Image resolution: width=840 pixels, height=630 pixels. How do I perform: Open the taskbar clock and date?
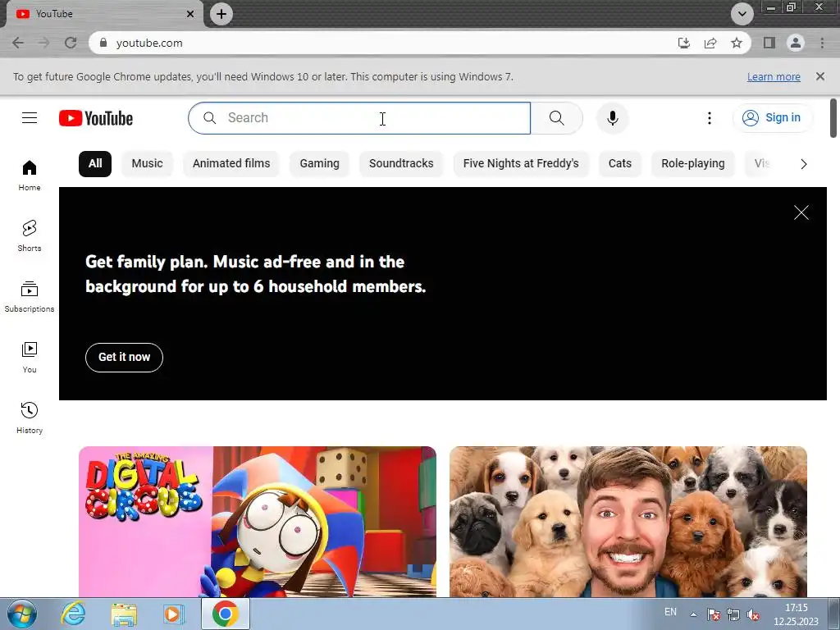(796, 614)
